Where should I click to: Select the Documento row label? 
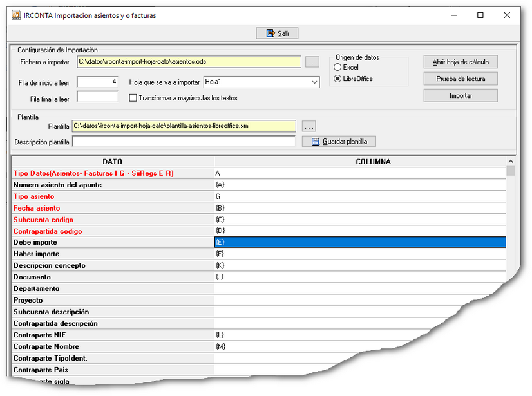113,277
